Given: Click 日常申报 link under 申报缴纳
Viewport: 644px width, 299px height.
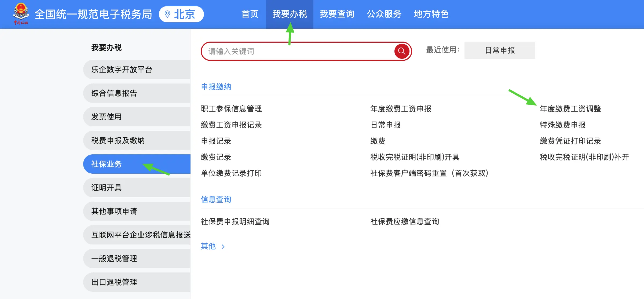Looking at the screenshot, I should tap(386, 125).
